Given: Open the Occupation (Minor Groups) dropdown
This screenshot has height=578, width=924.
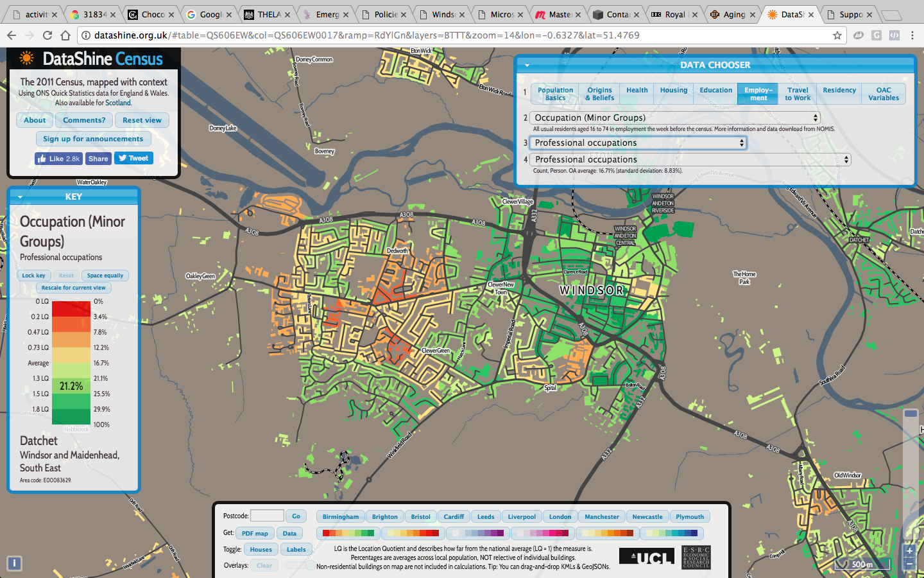Looking at the screenshot, I should 675,118.
